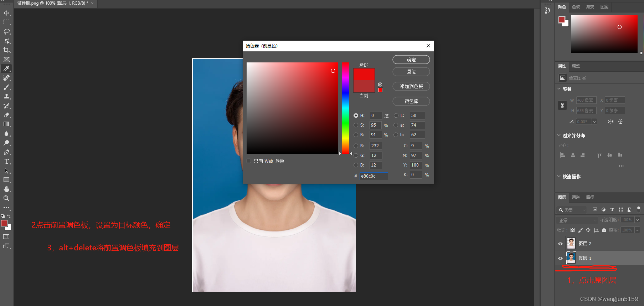
Task: Click web-safe color warning cube icon
Action: pos(380,85)
